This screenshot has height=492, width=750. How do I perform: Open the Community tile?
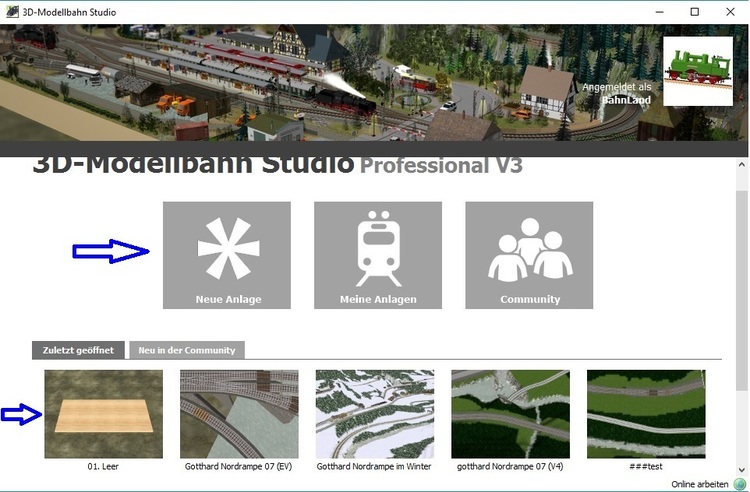tap(529, 255)
